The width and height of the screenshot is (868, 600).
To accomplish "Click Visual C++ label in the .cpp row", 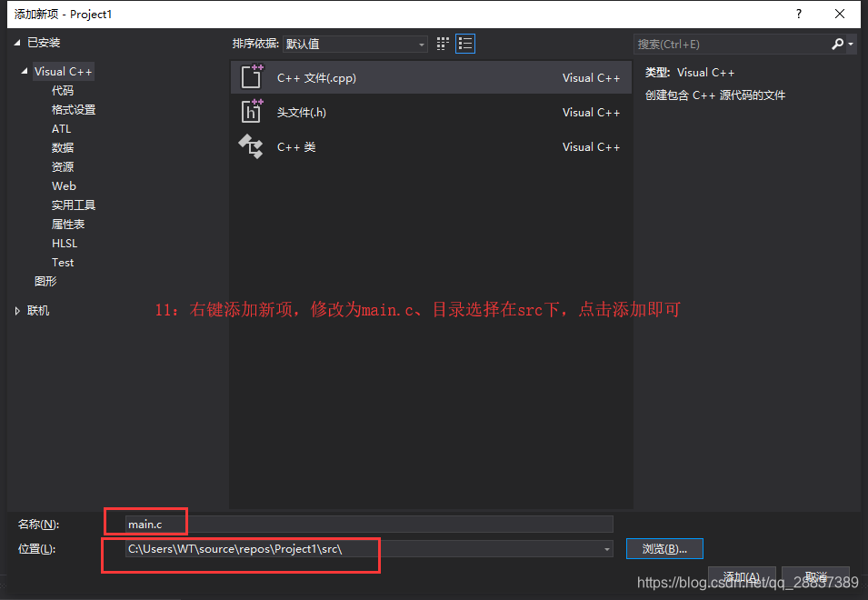I will 591,78.
